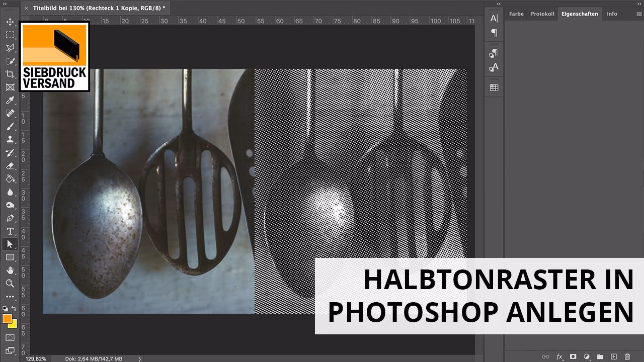Open the Eigenschaften panel options menu
644x362 pixels.
point(639,14)
